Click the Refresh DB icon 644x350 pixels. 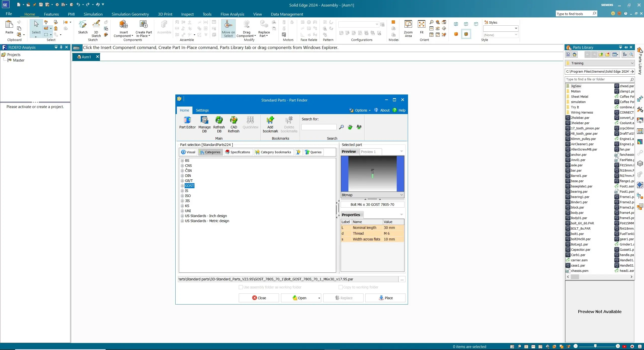219,124
